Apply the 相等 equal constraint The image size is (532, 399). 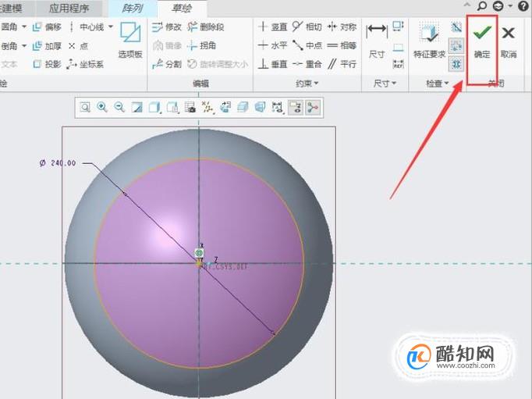342,45
